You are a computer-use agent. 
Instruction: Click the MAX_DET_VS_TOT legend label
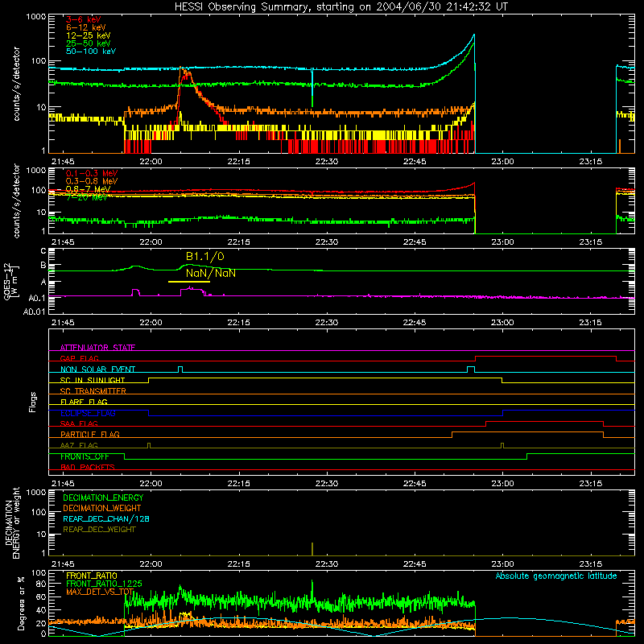[x=100, y=592]
